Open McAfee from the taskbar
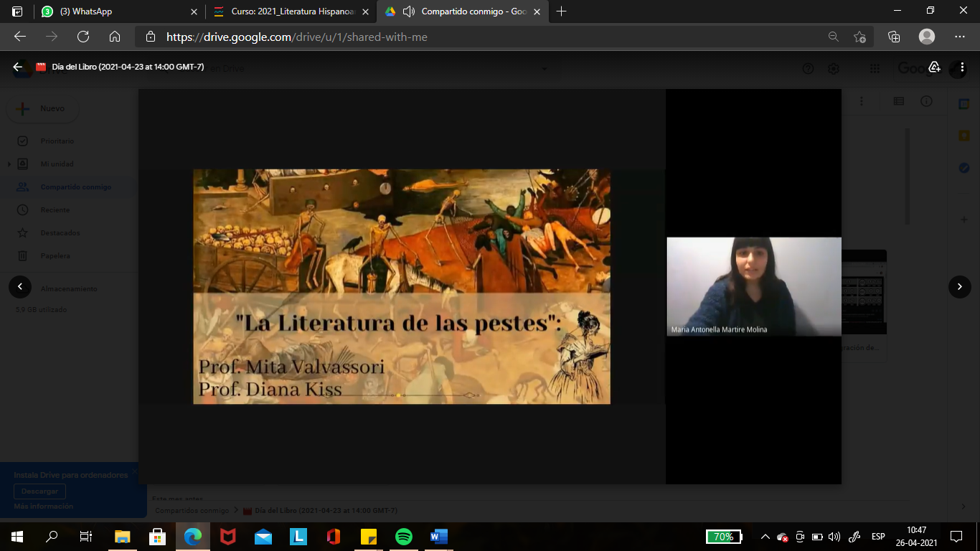The width and height of the screenshot is (980, 551). (x=228, y=536)
